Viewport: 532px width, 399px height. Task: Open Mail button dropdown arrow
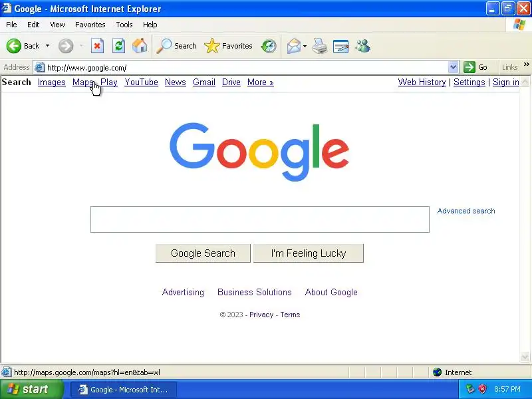[x=305, y=46]
